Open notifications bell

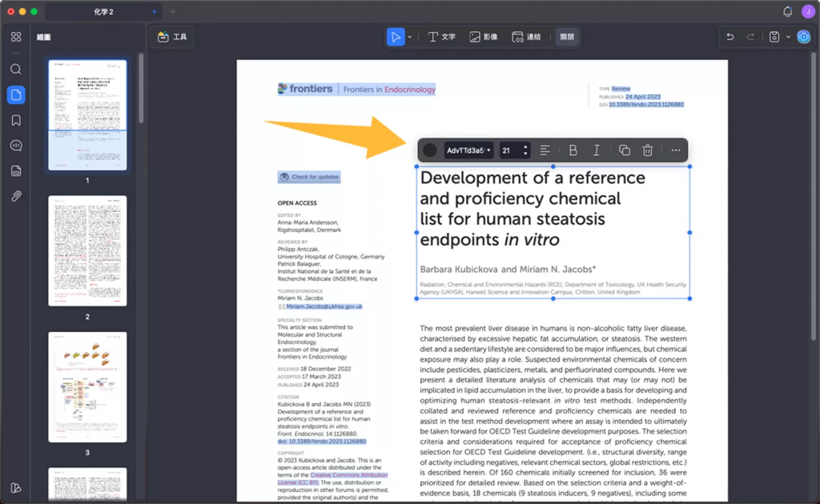coord(788,11)
